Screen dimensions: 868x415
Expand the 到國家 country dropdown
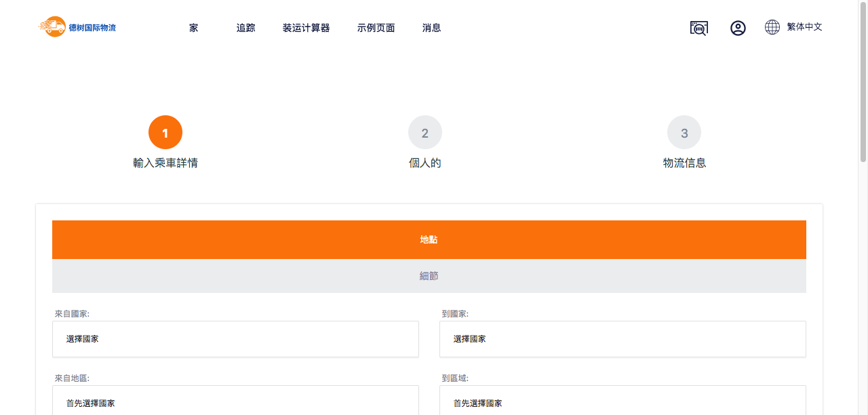(623, 339)
